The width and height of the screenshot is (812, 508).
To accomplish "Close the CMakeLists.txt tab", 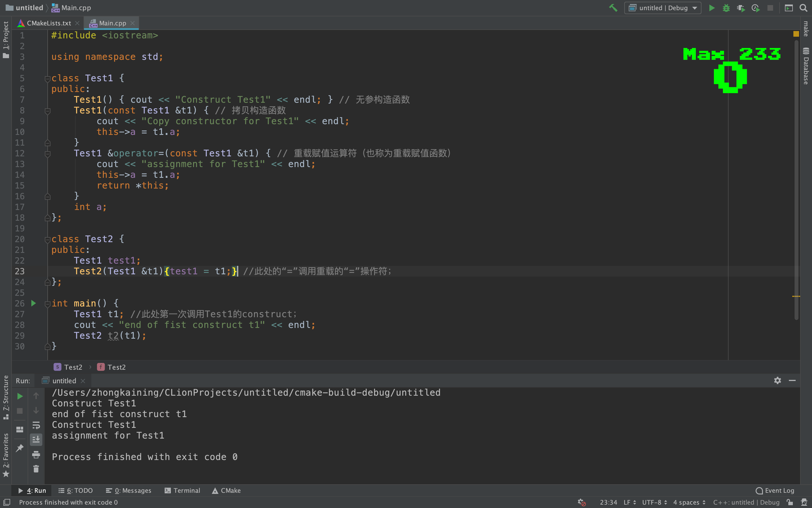I will 78,23.
